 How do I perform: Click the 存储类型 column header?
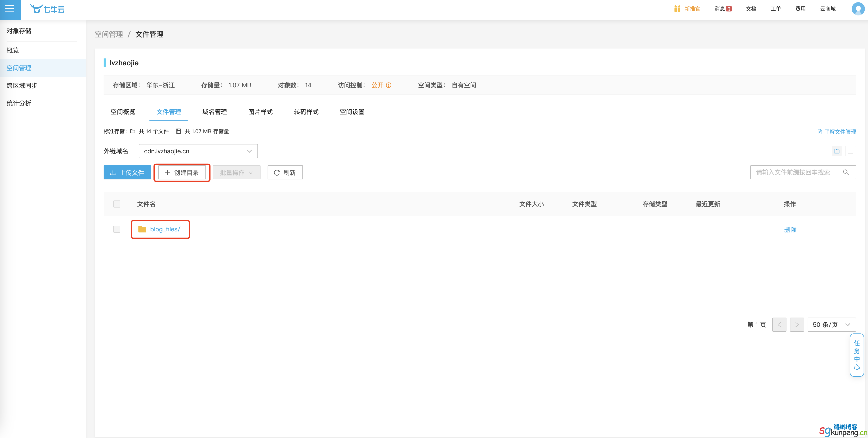tap(655, 204)
